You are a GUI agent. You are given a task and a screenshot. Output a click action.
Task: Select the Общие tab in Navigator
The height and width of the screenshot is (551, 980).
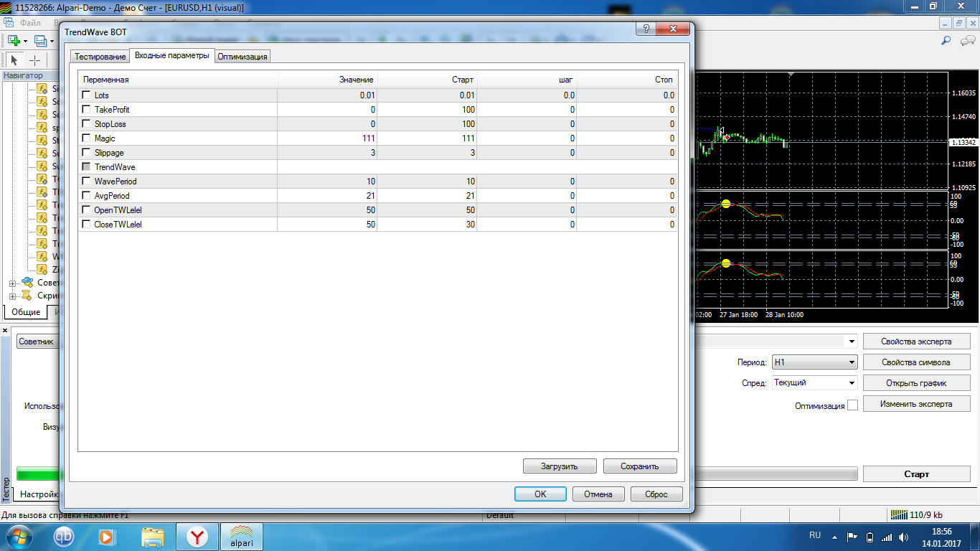(26, 312)
